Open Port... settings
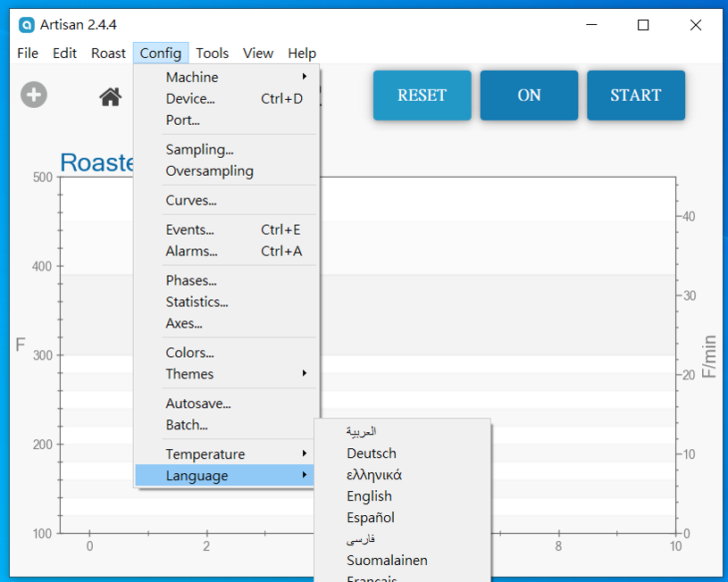Screen dimensions: 728x582 [x=226, y=120]
